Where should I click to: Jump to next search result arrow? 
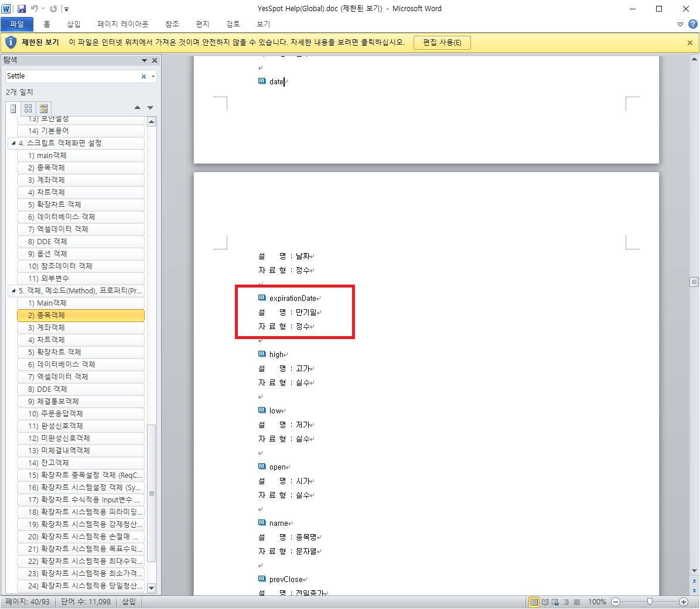pyautogui.click(x=150, y=108)
